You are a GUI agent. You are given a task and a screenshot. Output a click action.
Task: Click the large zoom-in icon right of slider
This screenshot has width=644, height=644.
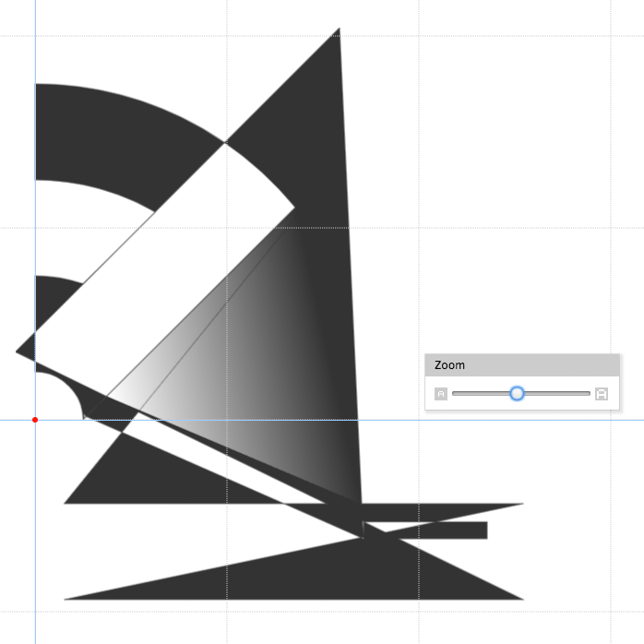[602, 394]
